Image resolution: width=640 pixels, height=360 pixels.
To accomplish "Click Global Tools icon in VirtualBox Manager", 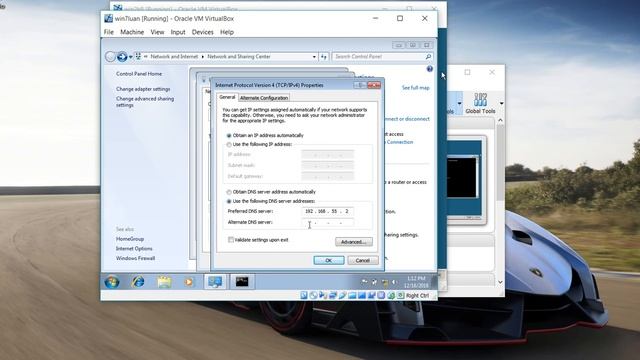I will click(x=480, y=103).
